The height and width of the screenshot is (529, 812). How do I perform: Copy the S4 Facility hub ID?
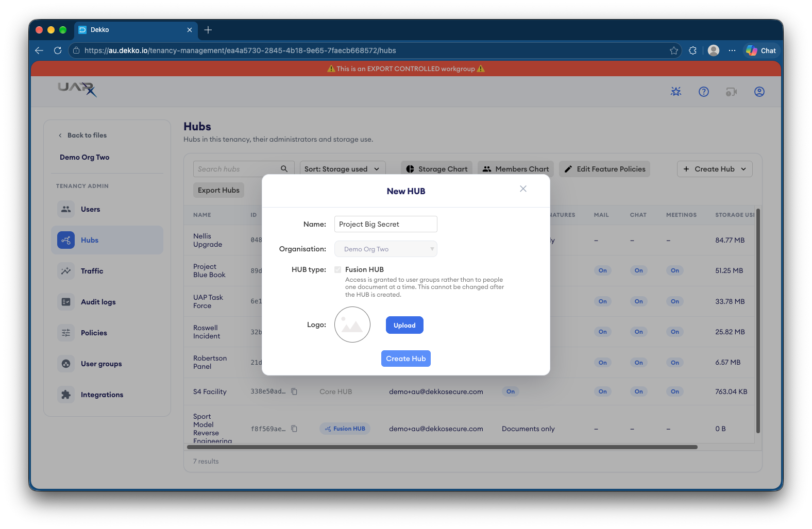tap(294, 391)
